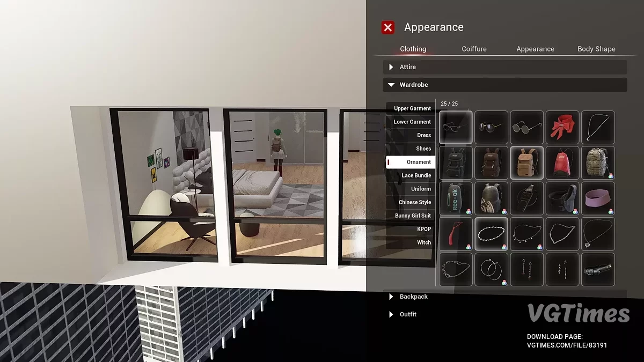Toggle the selected black-framed glasses
Image resolution: width=644 pixels, height=362 pixels.
click(x=456, y=127)
